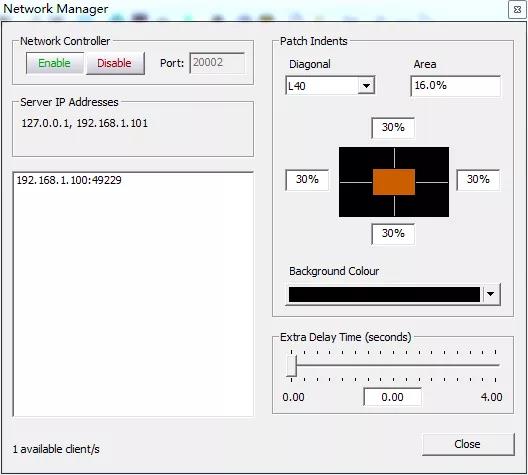Screen dimensions: 528x475
Task: Click the top indent 30% field
Action: point(393,128)
